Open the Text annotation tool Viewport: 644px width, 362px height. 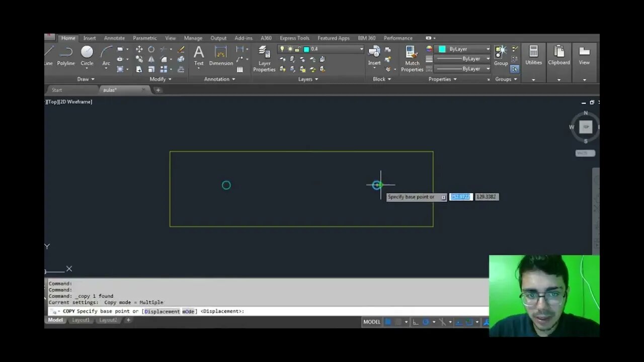coord(199,56)
